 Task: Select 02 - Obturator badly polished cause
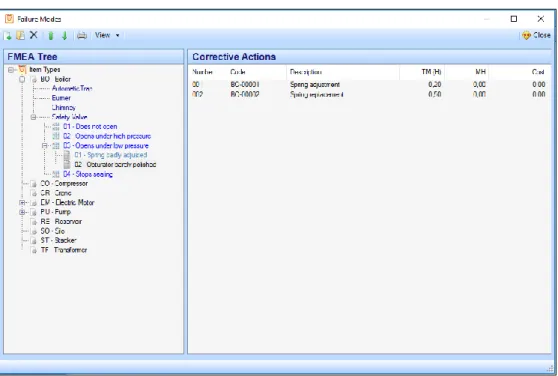click(x=115, y=164)
